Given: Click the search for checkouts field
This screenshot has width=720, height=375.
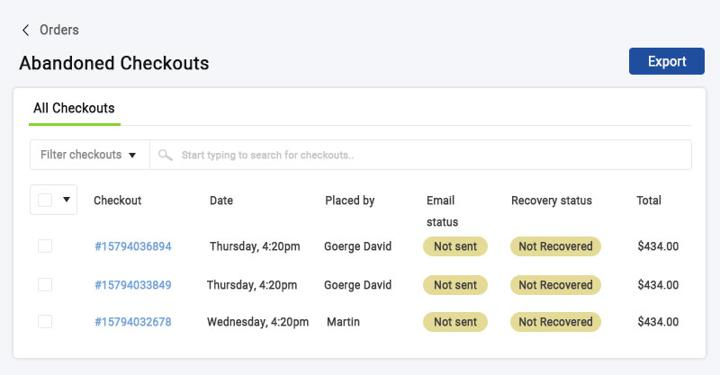Looking at the screenshot, I should click(420, 155).
